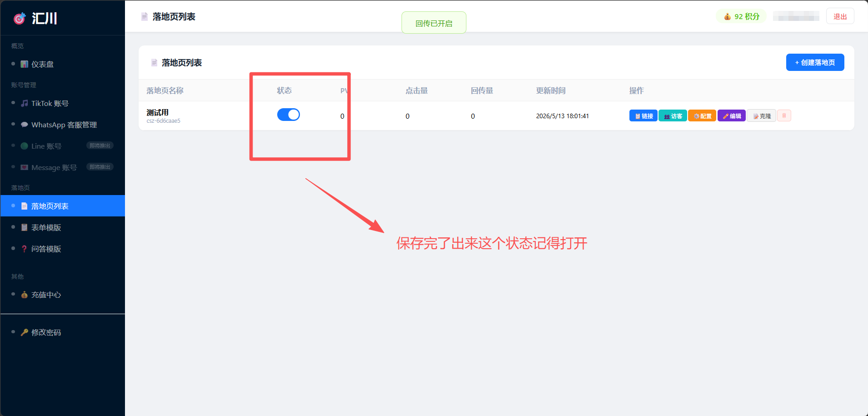Click the music note icon beside TikTok 账号

pyautogui.click(x=25, y=103)
